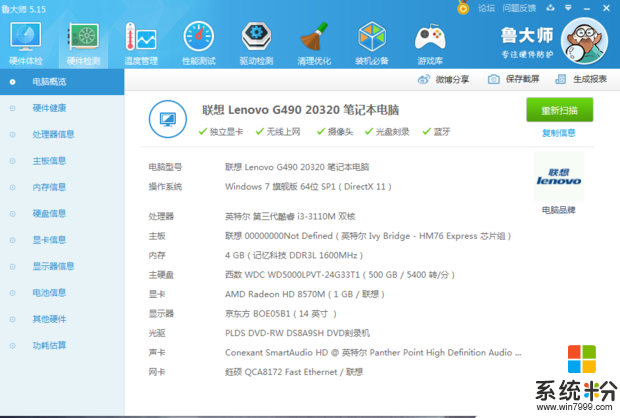Screen dimensions: 620x418
Task: Click the AMD Radeon HD 8570M value
Action: click(304, 294)
